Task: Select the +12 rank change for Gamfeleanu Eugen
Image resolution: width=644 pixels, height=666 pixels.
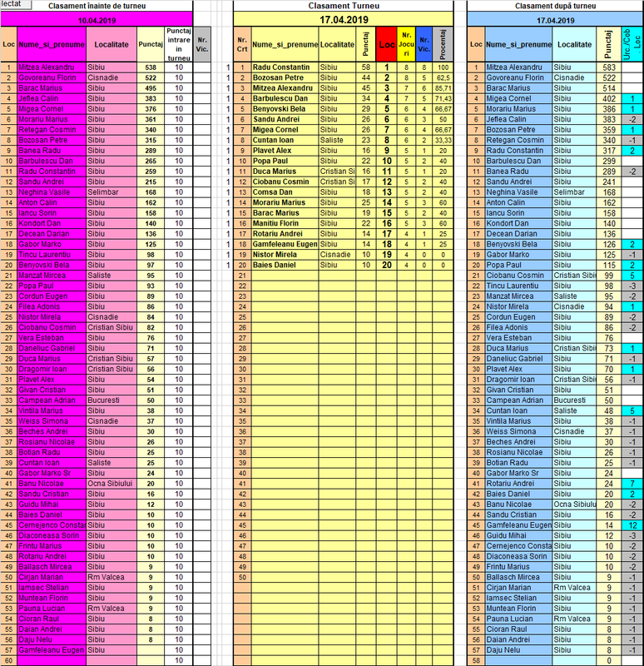Action: click(632, 525)
